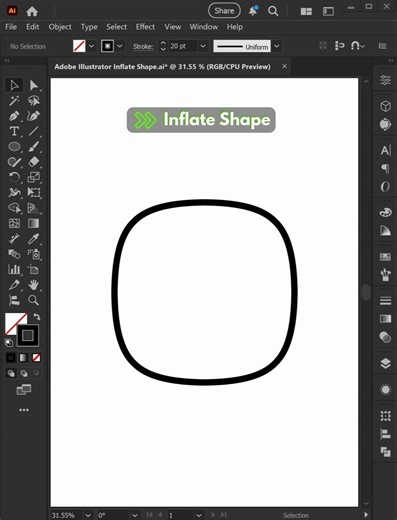
Task: Select the Symbol Sprayer tool
Action: pyautogui.click(x=34, y=254)
